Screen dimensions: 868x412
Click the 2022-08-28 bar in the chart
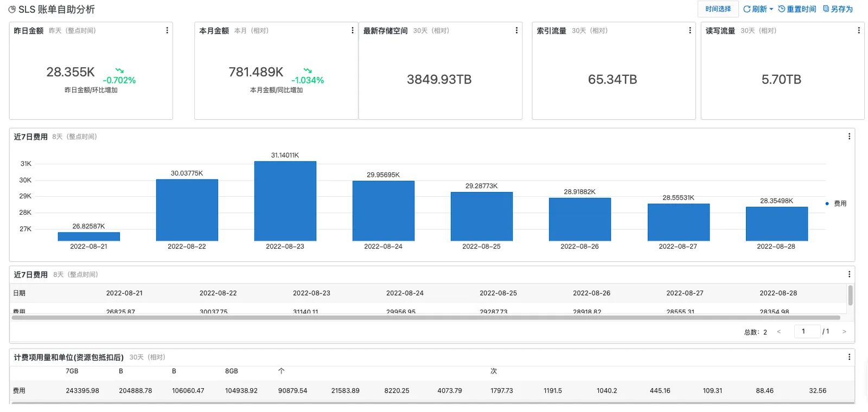(x=777, y=224)
